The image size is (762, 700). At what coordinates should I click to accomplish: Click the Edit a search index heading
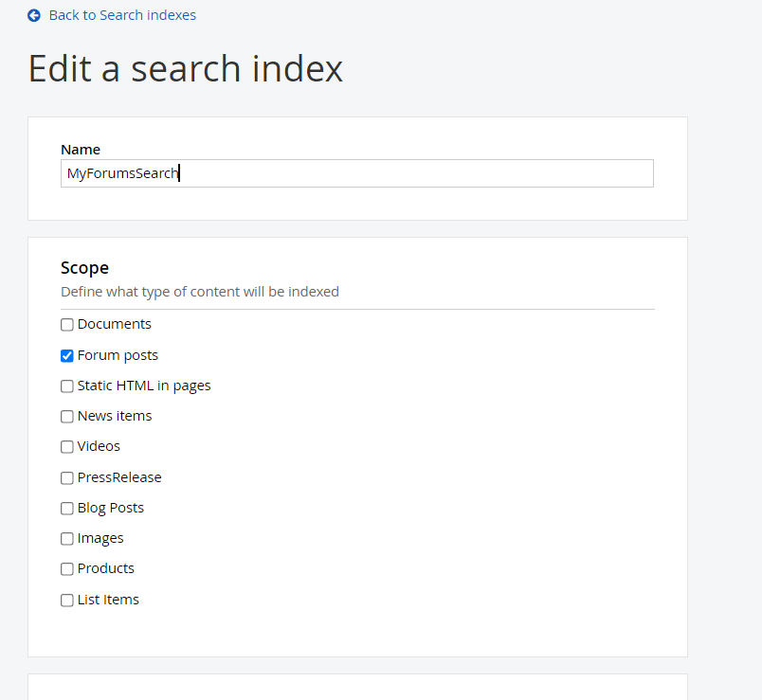coord(186,68)
